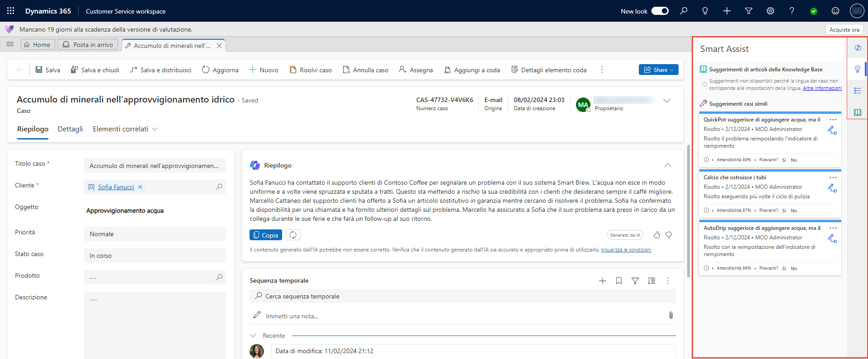868x359 pixels.
Task: Click the Prodotto lookup search icon
Action: pos(219,277)
